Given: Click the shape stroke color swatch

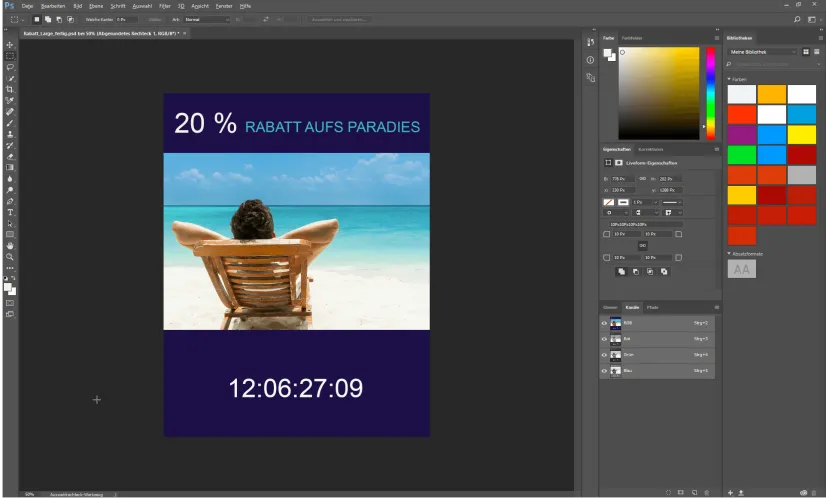Looking at the screenshot, I should coord(623,202).
